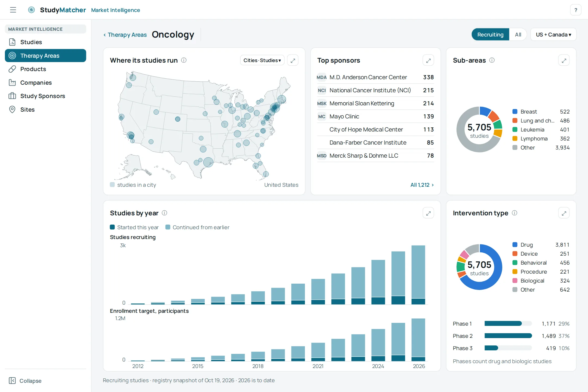Open the help question mark button
This screenshot has width=588, height=392.
[x=575, y=10]
